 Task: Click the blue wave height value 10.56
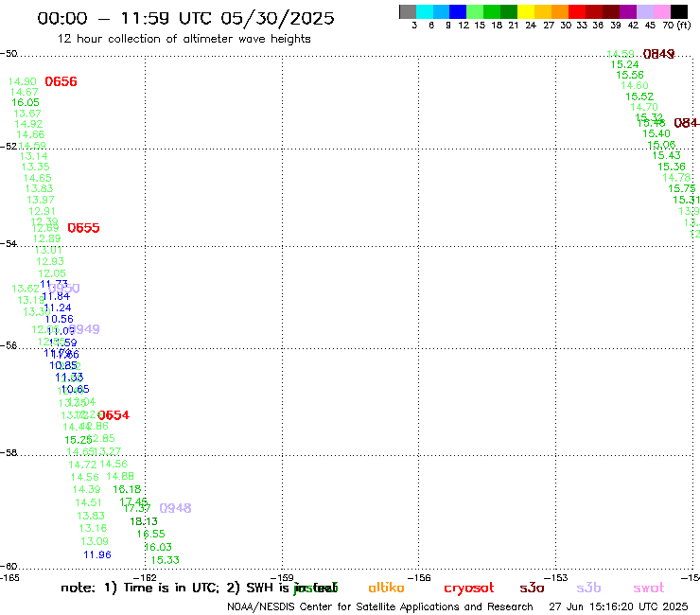[60, 320]
